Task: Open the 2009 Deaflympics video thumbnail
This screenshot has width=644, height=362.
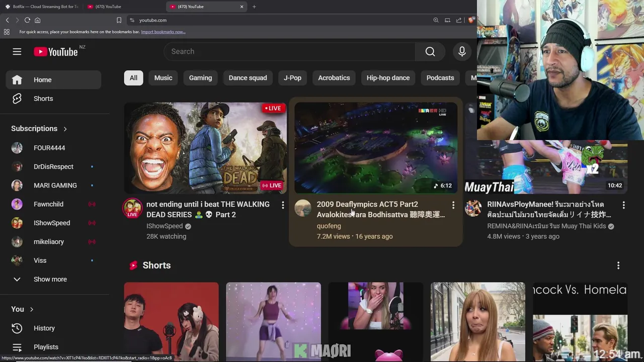Action: pos(376,148)
